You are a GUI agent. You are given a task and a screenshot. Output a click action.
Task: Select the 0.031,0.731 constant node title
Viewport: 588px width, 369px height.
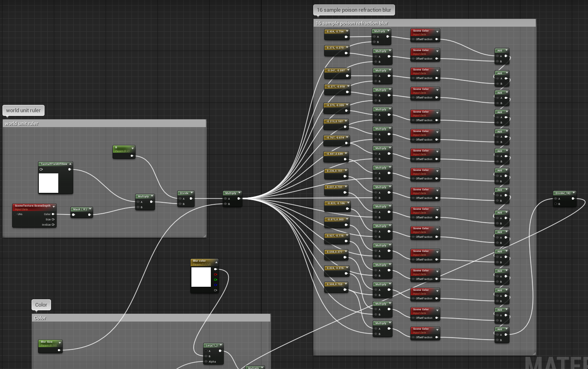335,187
